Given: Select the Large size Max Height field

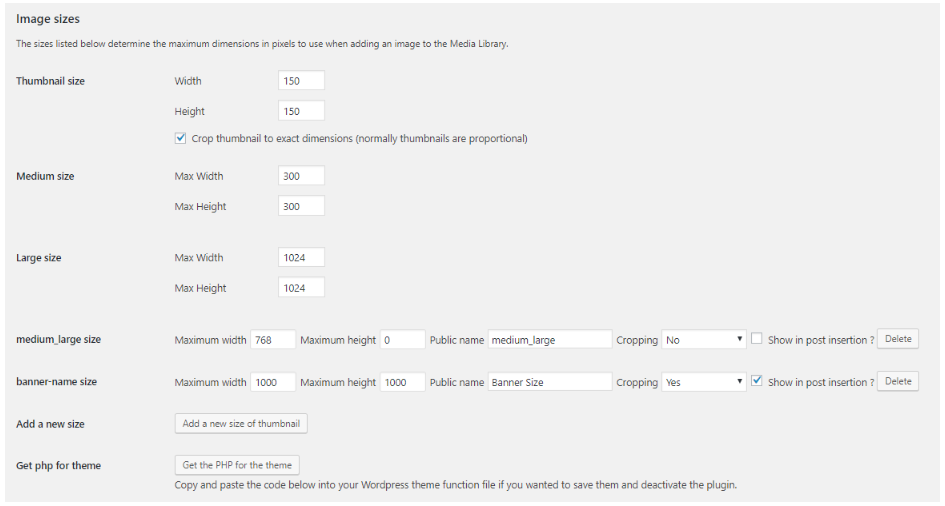Looking at the screenshot, I should pyautogui.click(x=301, y=288).
